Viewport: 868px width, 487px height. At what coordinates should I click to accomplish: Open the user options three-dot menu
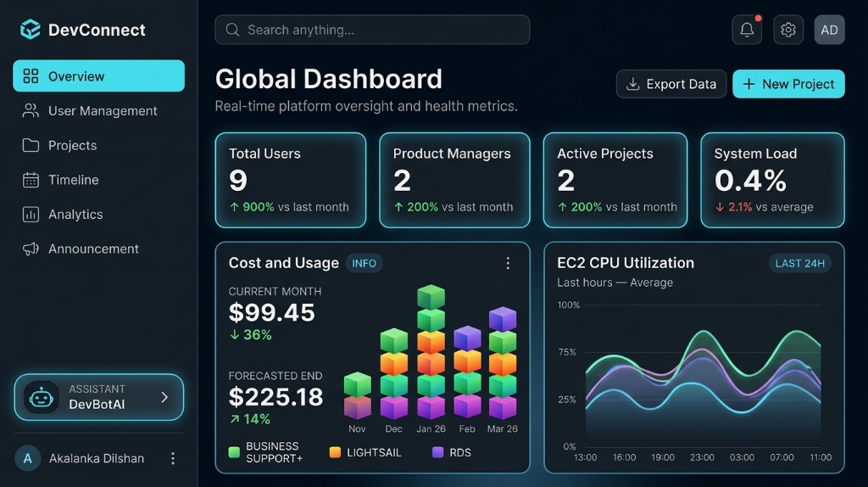pyautogui.click(x=173, y=458)
